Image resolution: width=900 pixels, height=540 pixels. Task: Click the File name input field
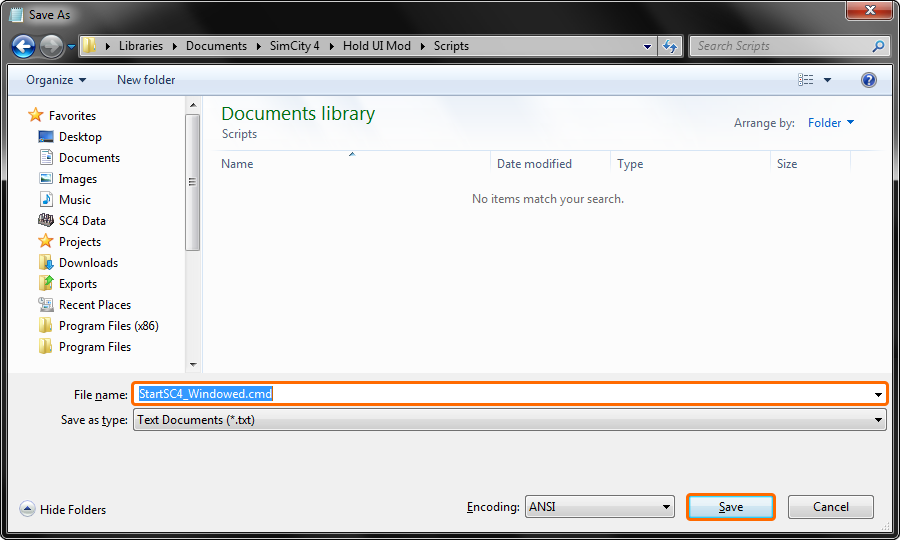coord(502,394)
